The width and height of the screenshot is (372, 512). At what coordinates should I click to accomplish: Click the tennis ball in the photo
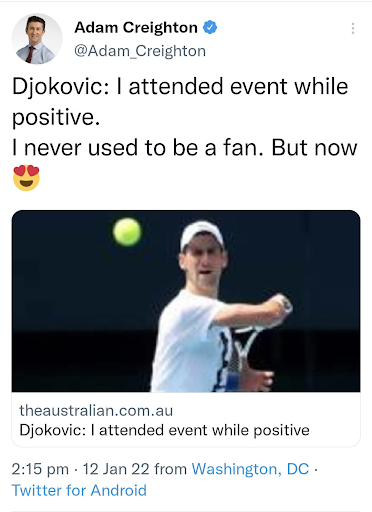pyautogui.click(x=127, y=232)
